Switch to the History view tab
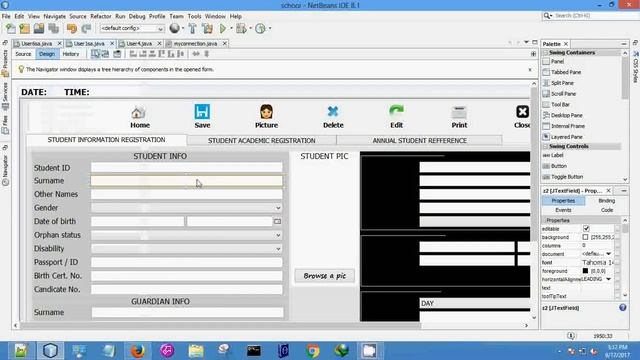 coord(71,54)
